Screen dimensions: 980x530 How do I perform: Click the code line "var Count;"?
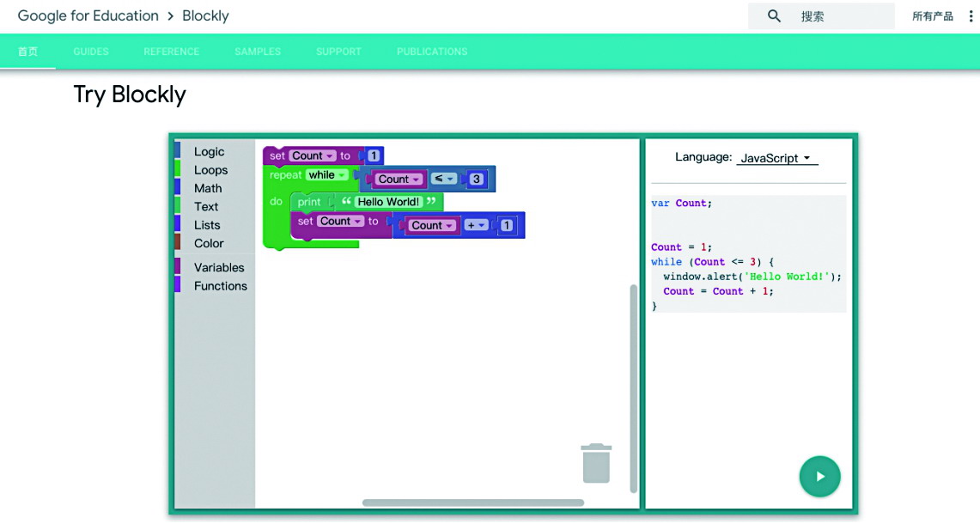[x=681, y=203]
